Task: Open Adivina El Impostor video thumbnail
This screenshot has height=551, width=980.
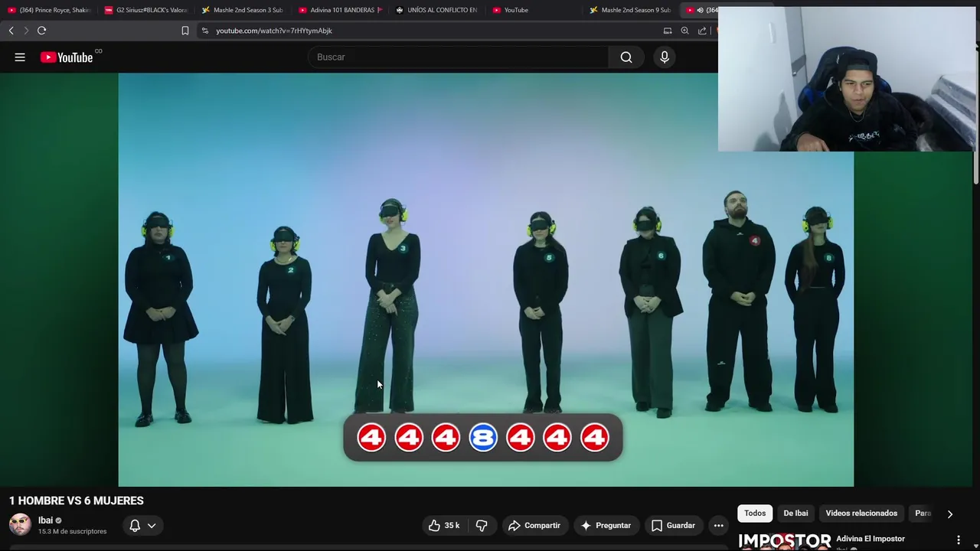Action: pyautogui.click(x=784, y=541)
